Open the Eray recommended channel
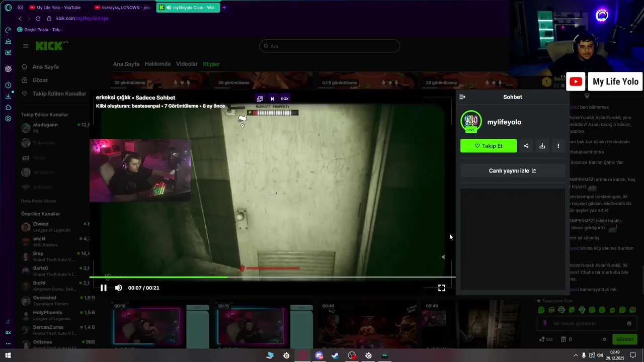 click(x=55, y=256)
